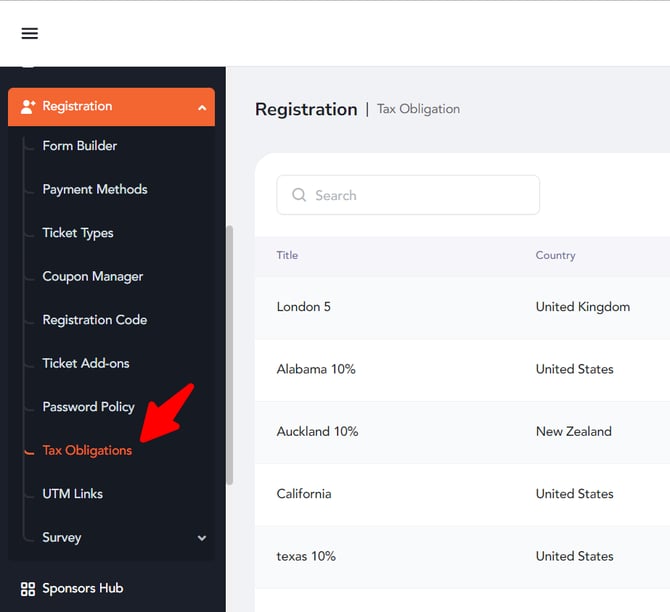
Task: Select Ticket Types in sidebar
Action: tap(78, 233)
